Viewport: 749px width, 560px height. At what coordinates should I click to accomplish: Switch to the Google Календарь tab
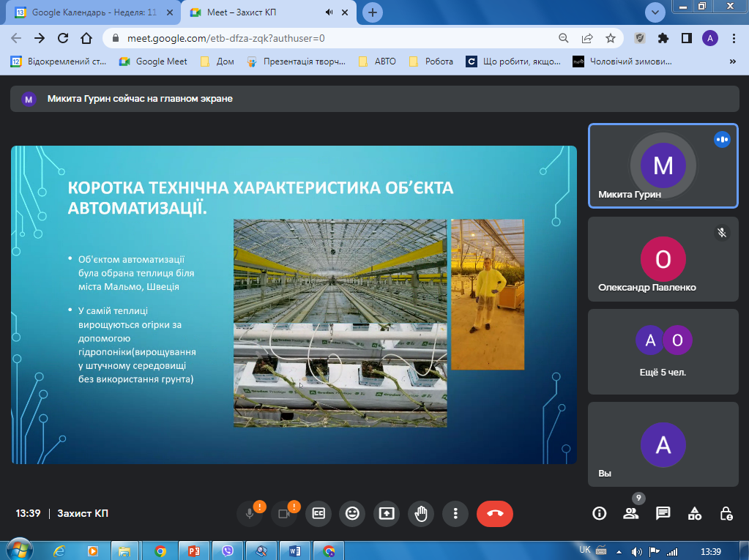[88, 12]
